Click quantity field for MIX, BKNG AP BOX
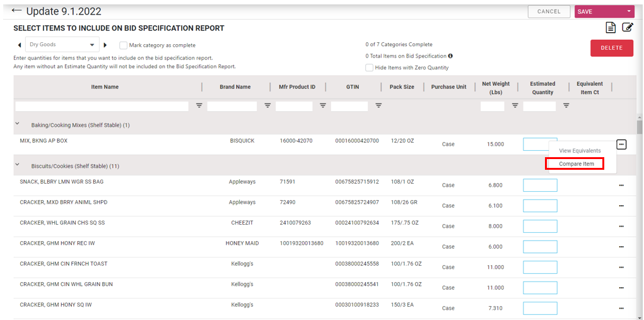 540,144
